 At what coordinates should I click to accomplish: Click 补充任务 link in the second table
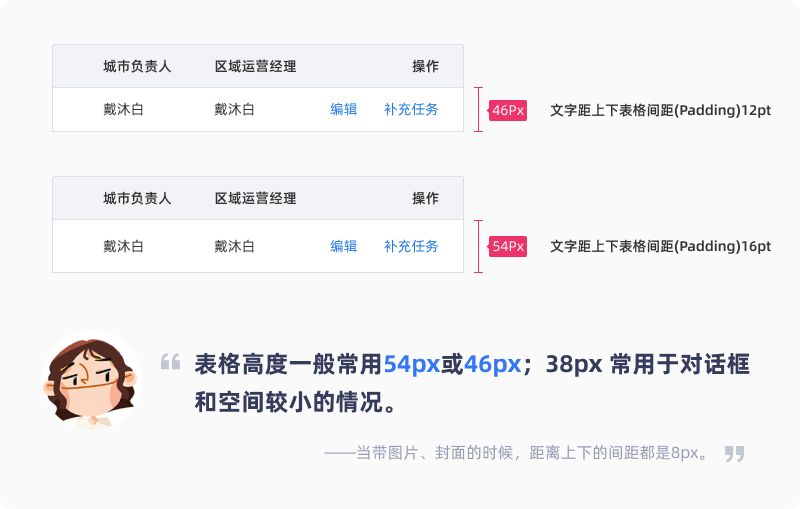coord(411,246)
